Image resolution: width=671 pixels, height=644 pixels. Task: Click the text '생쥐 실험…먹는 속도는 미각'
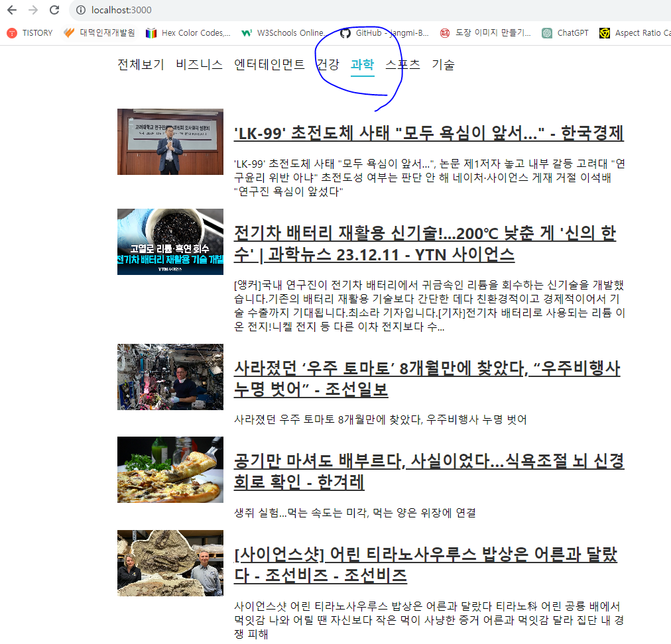301,512
